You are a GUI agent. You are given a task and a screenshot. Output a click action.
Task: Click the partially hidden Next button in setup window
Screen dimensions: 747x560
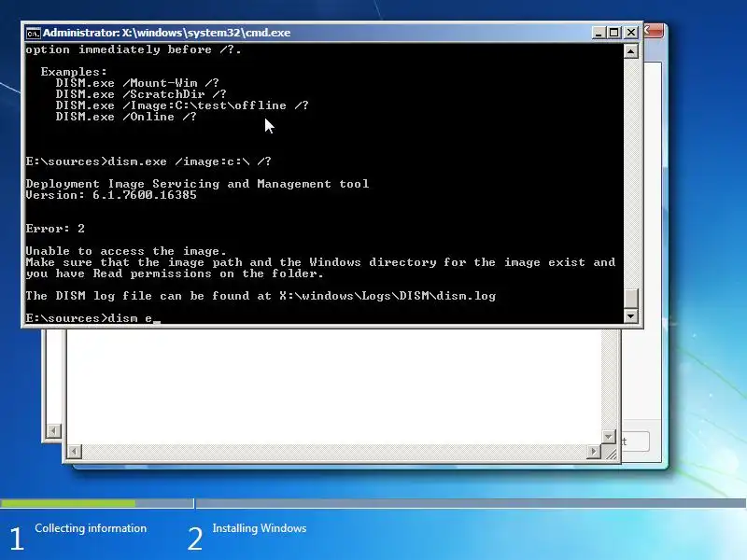point(636,441)
